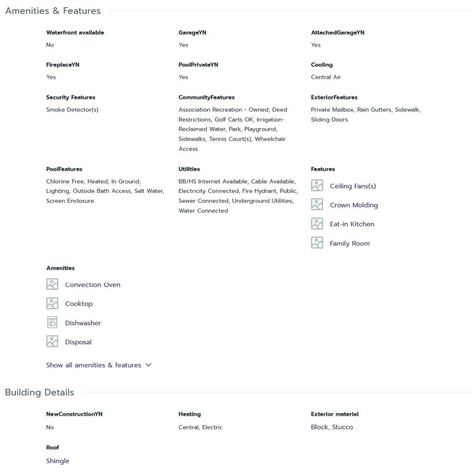
Task: Select the Disposal label text
Action: pos(78,342)
